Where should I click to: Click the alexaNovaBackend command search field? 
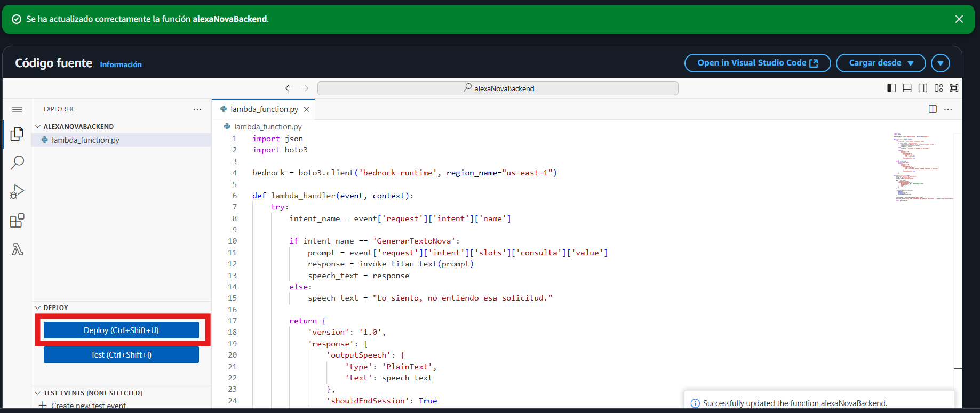pos(497,88)
